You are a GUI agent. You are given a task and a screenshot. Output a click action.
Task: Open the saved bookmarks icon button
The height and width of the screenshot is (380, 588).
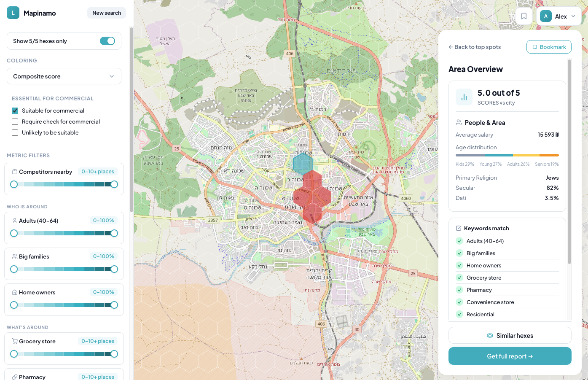click(524, 16)
